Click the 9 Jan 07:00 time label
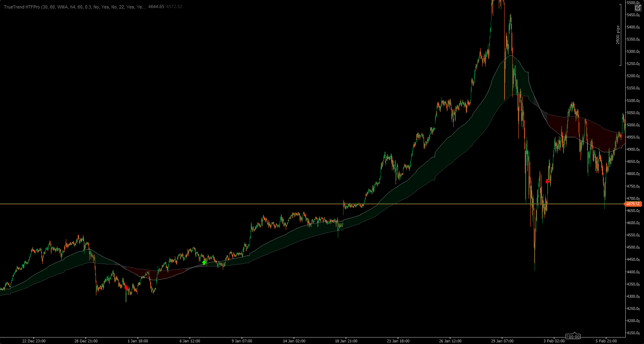Viewport: 644px width, 344px height. 242,341
